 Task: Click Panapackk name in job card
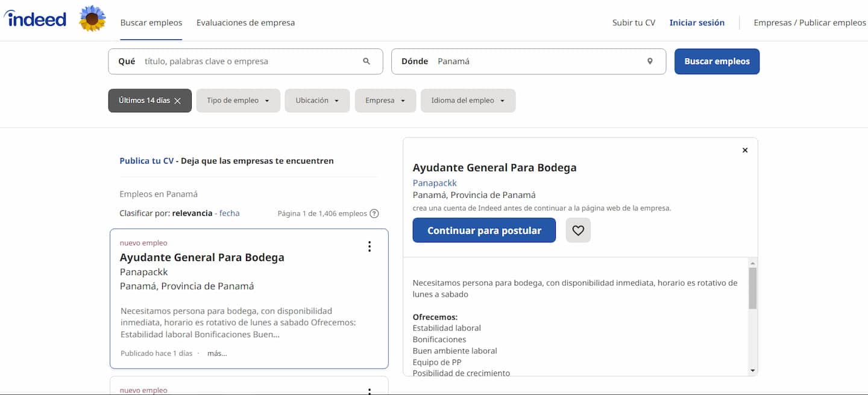143,272
